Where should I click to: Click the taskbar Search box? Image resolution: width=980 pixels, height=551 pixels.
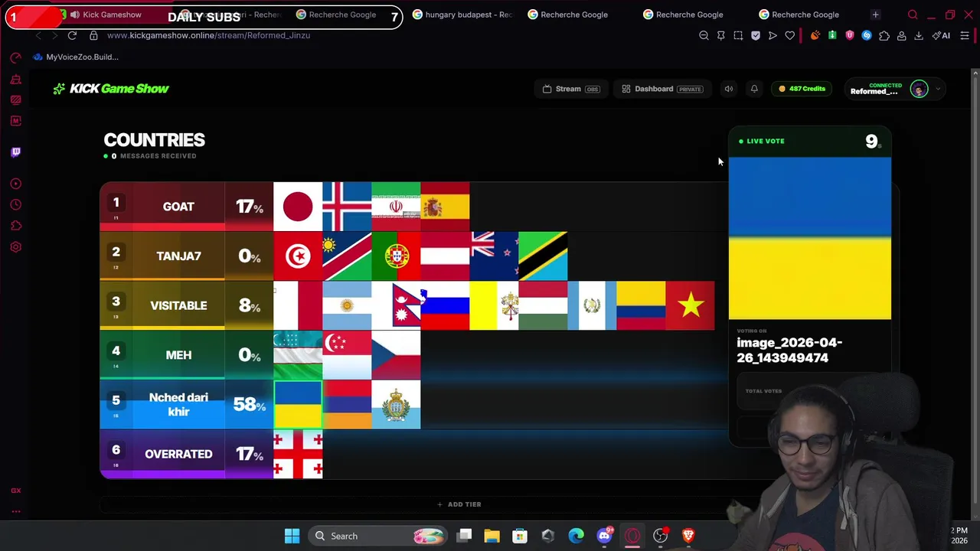(x=379, y=536)
